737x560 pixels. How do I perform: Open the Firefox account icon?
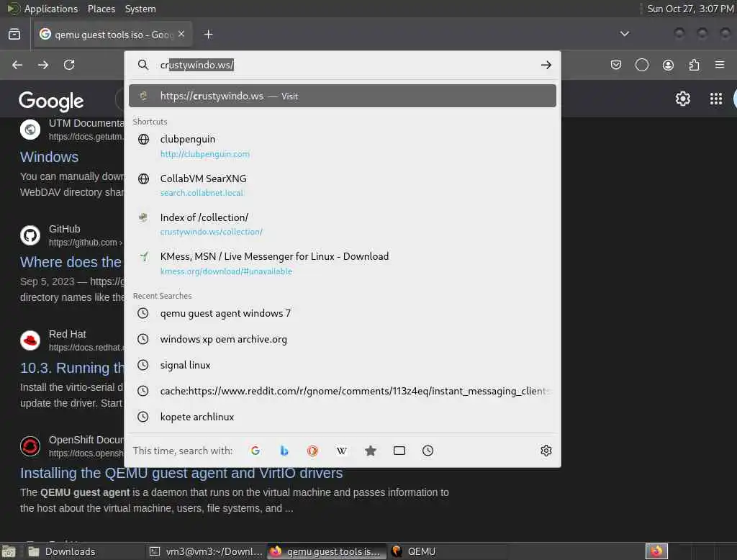coord(668,65)
